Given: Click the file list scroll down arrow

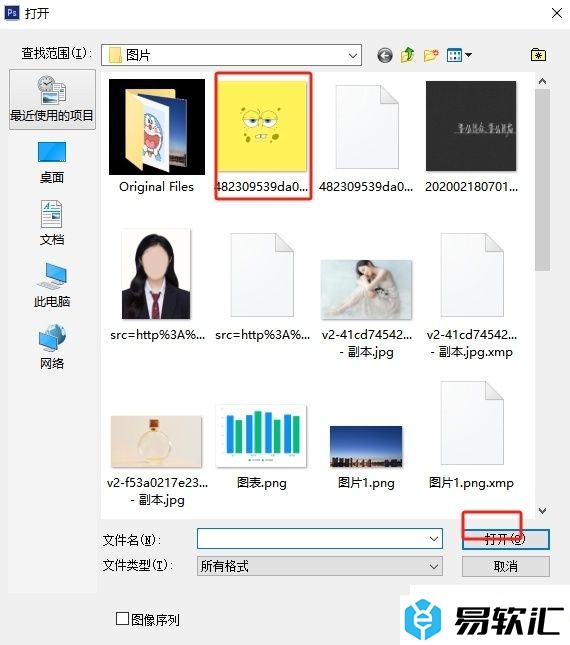Looking at the screenshot, I should (542, 510).
